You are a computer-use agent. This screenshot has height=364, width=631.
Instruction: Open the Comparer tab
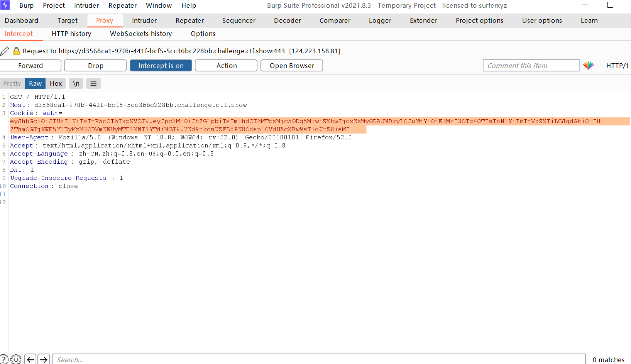pos(335,20)
